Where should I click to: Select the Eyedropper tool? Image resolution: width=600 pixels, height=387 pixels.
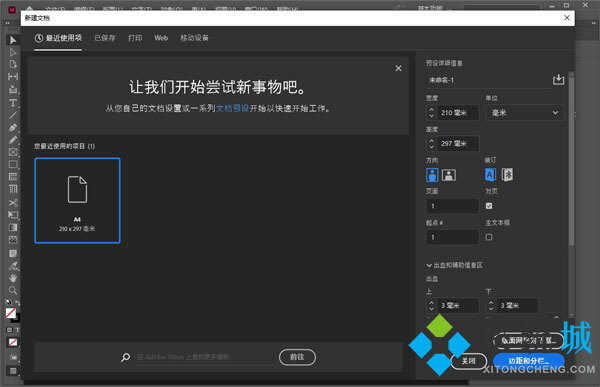(x=13, y=266)
